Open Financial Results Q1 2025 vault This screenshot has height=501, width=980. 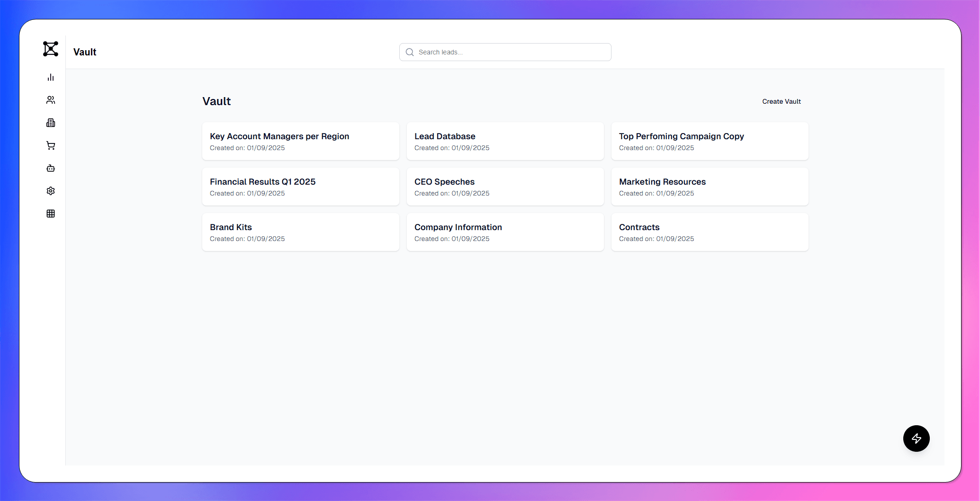click(300, 187)
